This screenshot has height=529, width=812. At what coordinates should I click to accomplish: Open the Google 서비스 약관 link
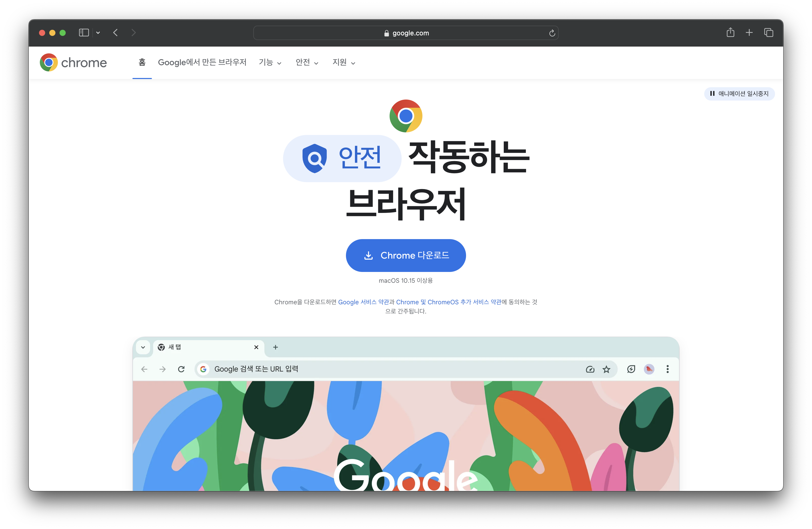pos(363,302)
